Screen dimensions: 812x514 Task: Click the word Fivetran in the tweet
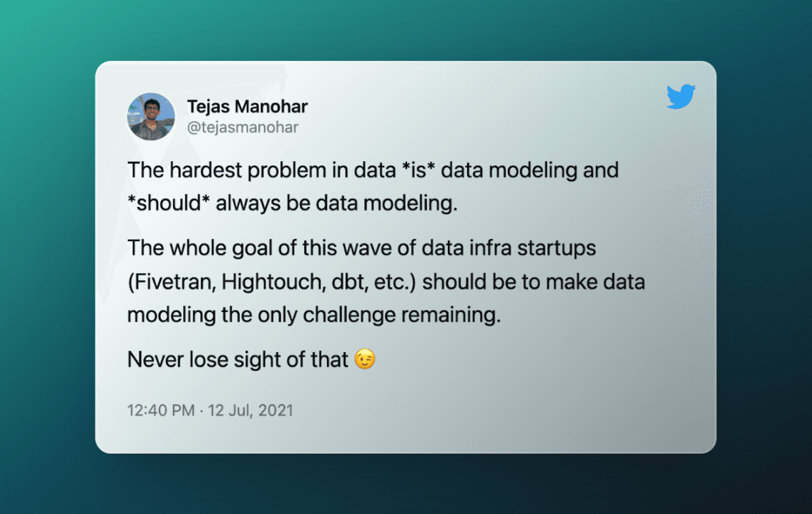[x=170, y=281]
